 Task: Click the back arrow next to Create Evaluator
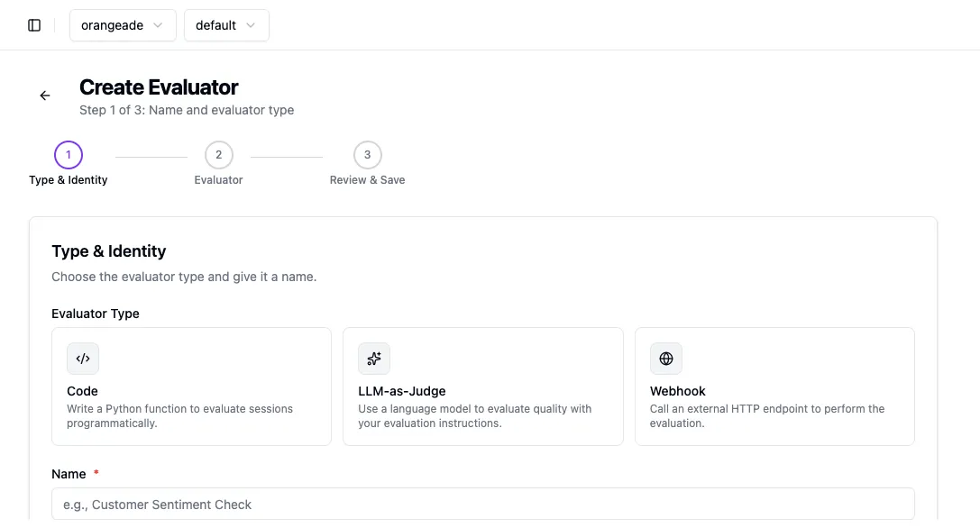click(44, 95)
